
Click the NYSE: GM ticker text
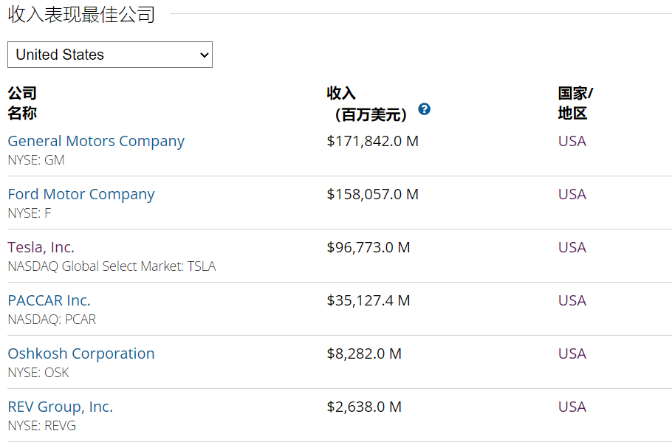point(36,160)
